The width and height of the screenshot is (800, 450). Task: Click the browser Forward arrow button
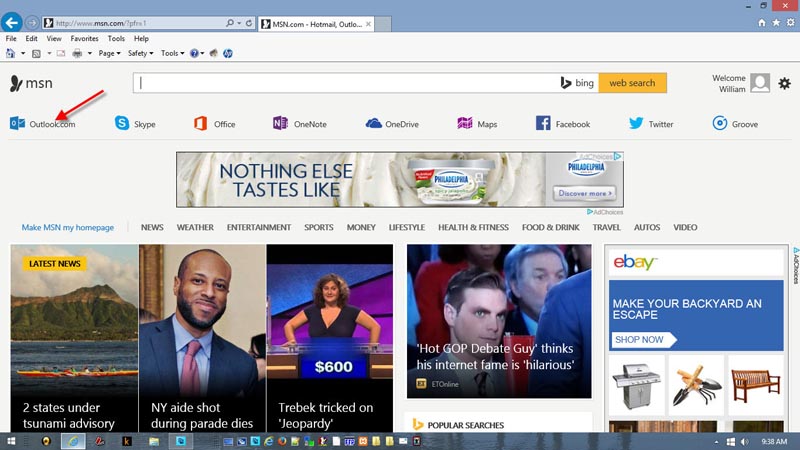pyautogui.click(x=32, y=23)
